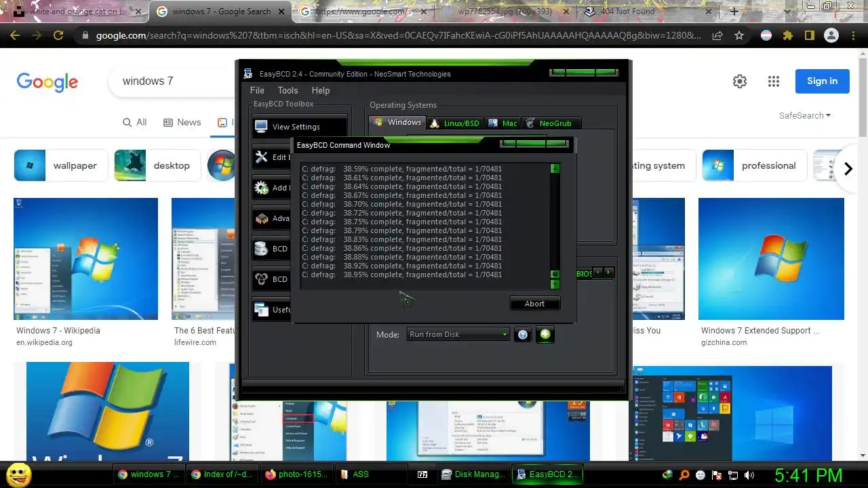Click the Chrome side panel icon
The width and height of the screenshot is (868, 488).
(810, 35)
